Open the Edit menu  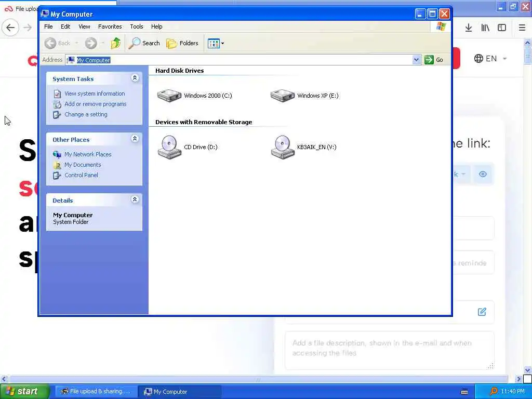[x=65, y=26]
